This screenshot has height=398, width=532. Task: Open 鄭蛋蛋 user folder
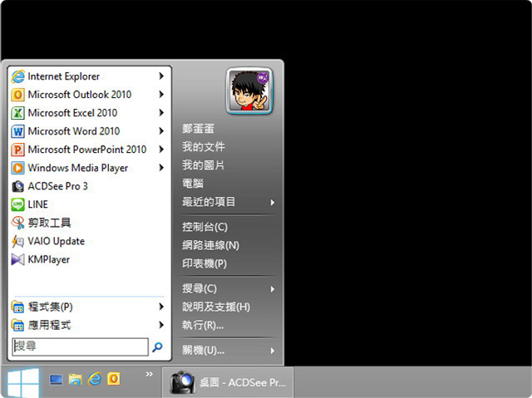coord(198,129)
